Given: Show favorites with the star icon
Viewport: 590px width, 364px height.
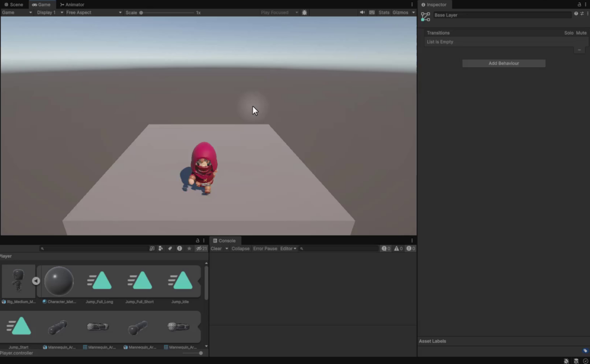Looking at the screenshot, I should [189, 248].
